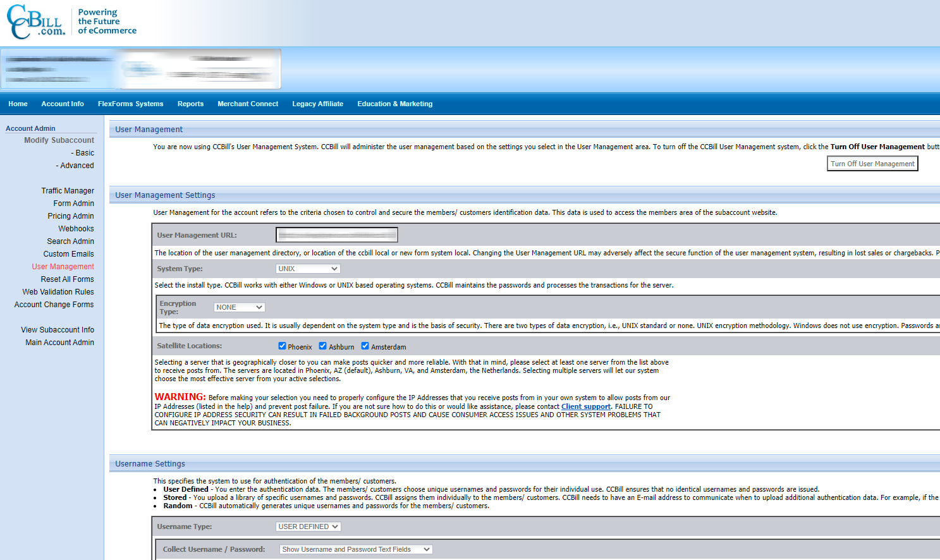Click the Satellite Locations: label
Screen dimensions: 940x560
(189, 346)
